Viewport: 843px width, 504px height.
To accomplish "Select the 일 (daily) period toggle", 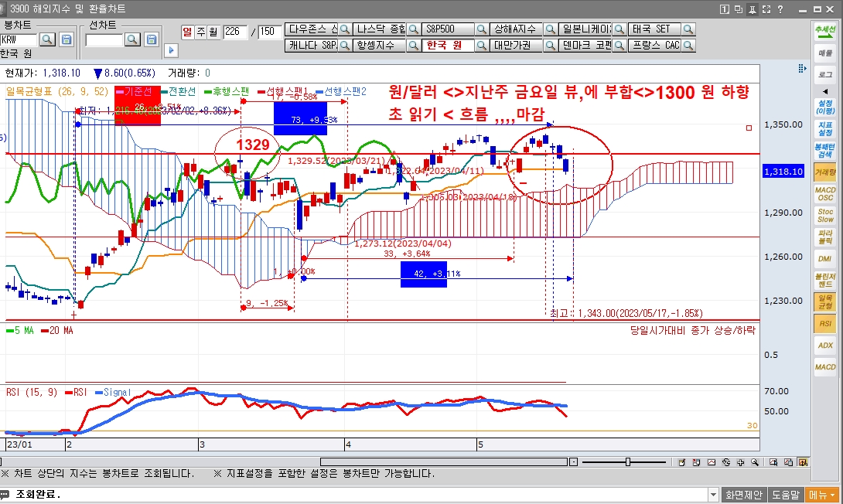I will (186, 32).
